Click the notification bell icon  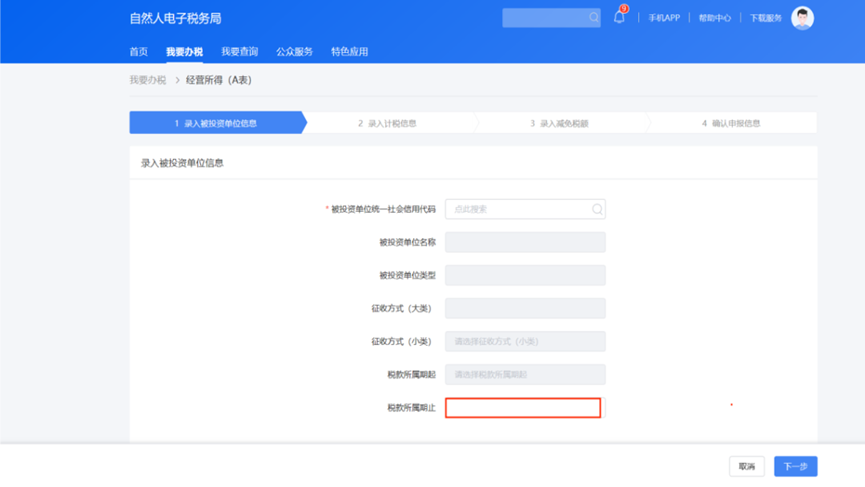coord(619,18)
